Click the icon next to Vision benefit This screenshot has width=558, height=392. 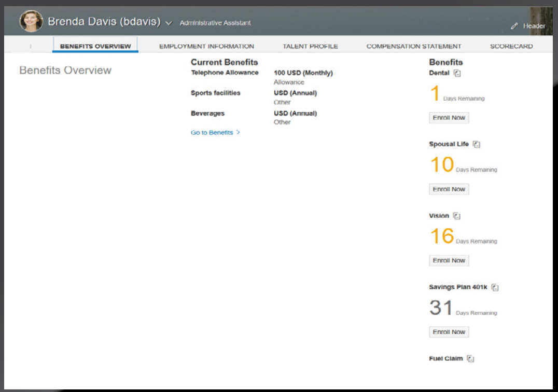457,216
